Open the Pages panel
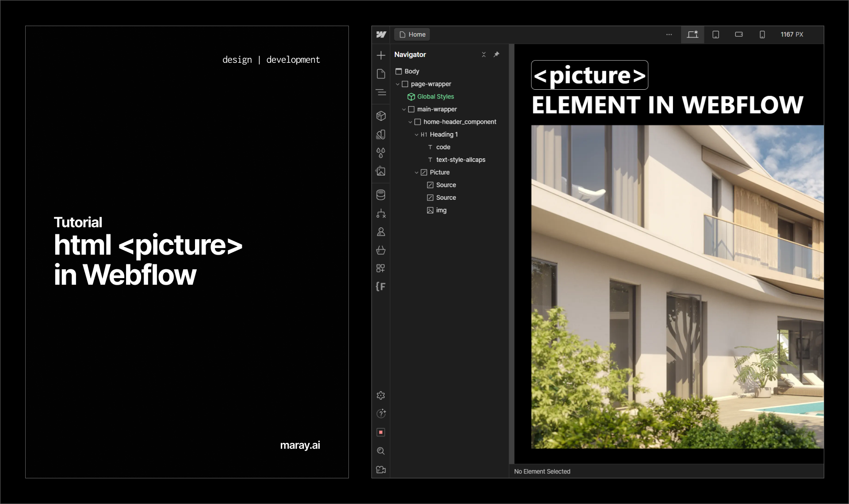The image size is (849, 504). point(381,73)
